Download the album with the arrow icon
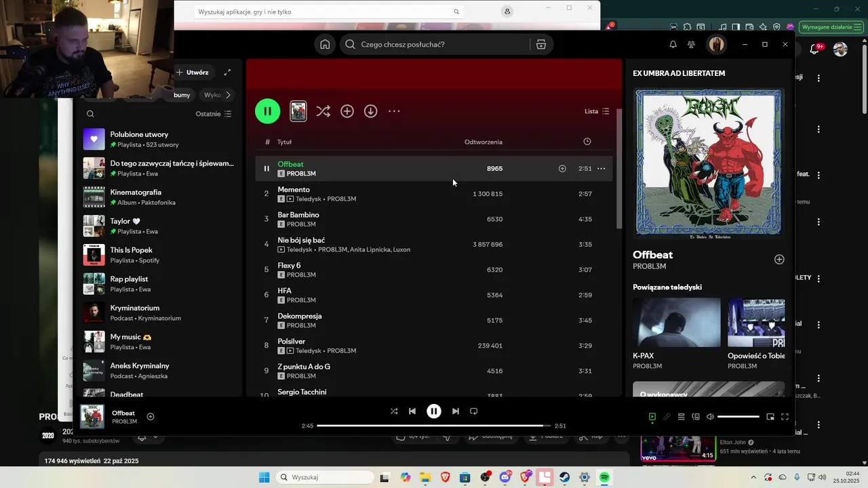 click(x=370, y=111)
